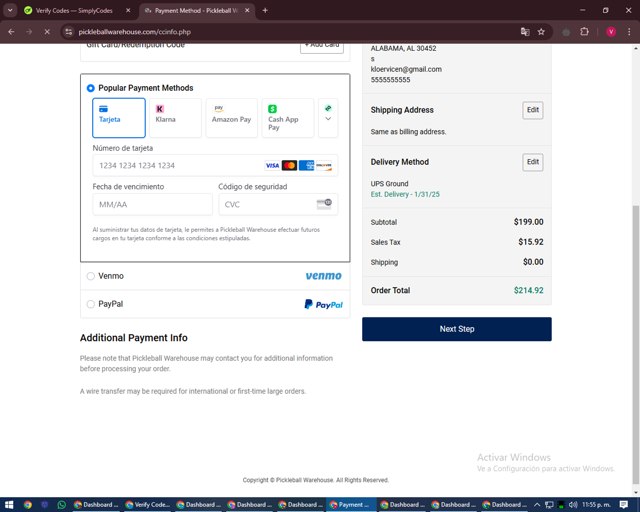Click the Sales Tax $15.92 value

pyautogui.click(x=531, y=242)
